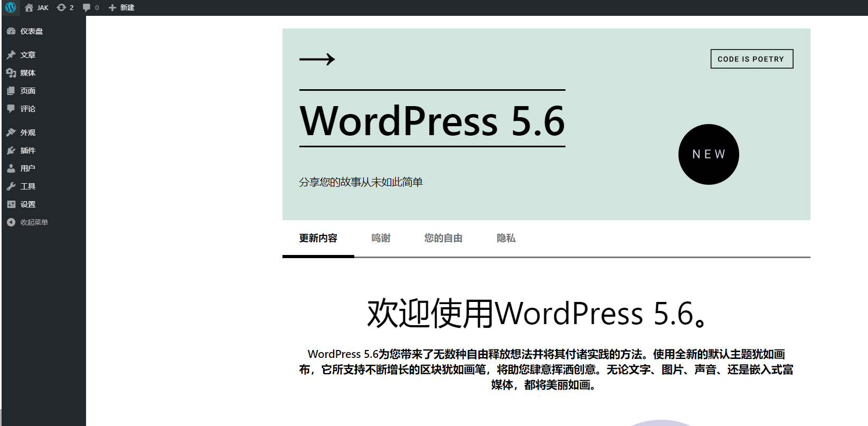Click the 分享您的故事从未如此简单 tagline
This screenshot has height=426, width=868.
click(361, 182)
